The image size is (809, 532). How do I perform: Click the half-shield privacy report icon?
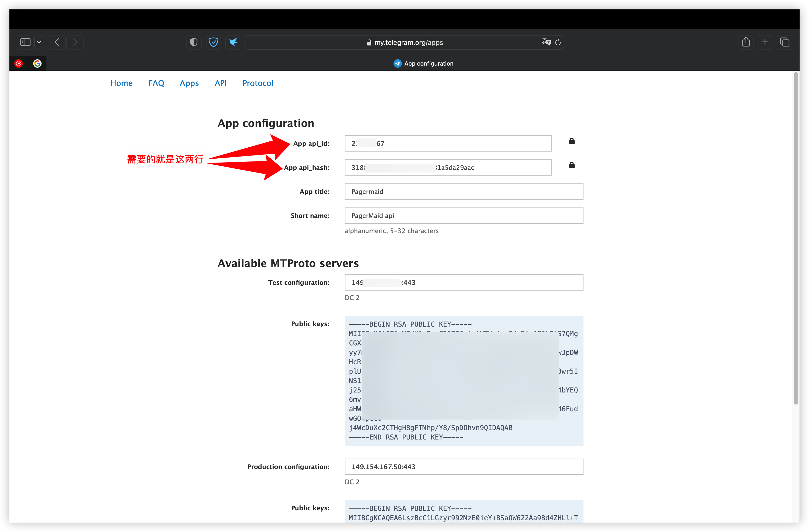(193, 42)
